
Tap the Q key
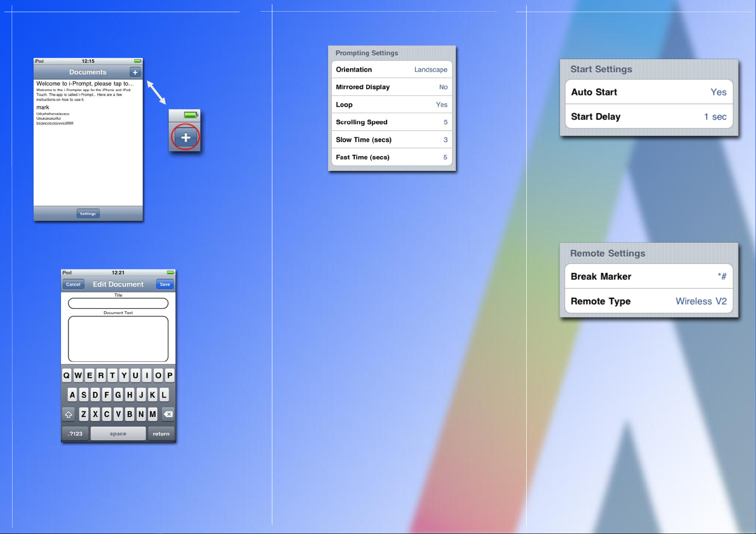pos(66,375)
